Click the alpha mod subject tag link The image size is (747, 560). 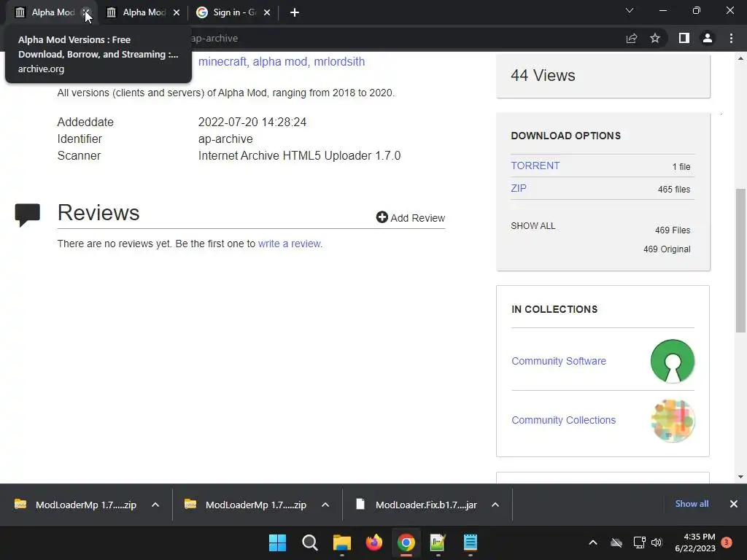279,61
